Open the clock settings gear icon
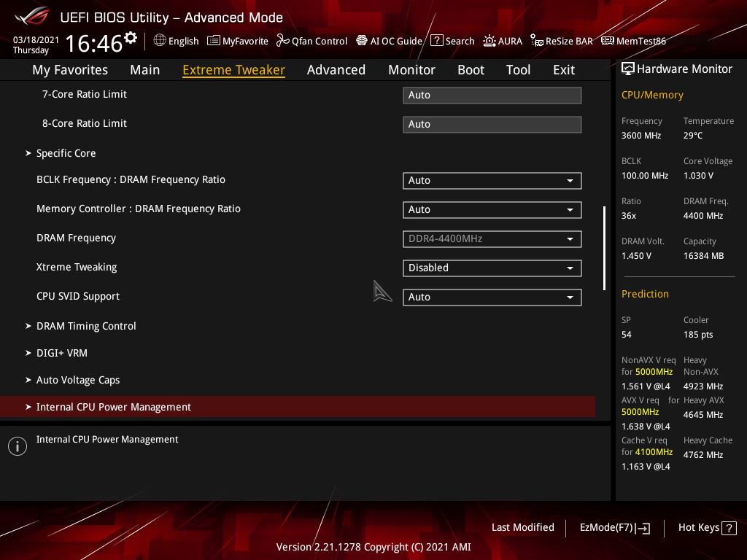Image resolution: width=747 pixels, height=560 pixels. coord(131,38)
